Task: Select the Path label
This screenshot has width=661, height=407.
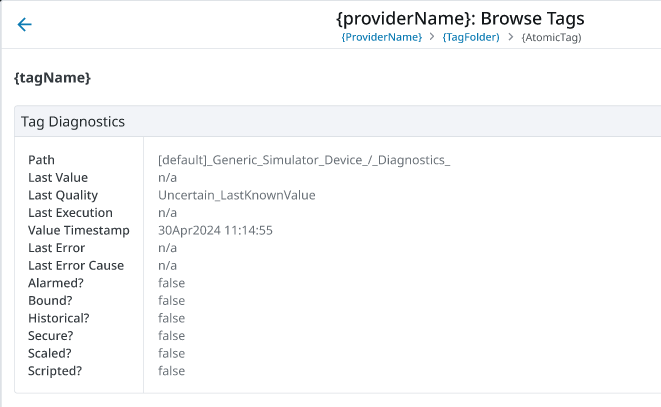Action: (41, 160)
